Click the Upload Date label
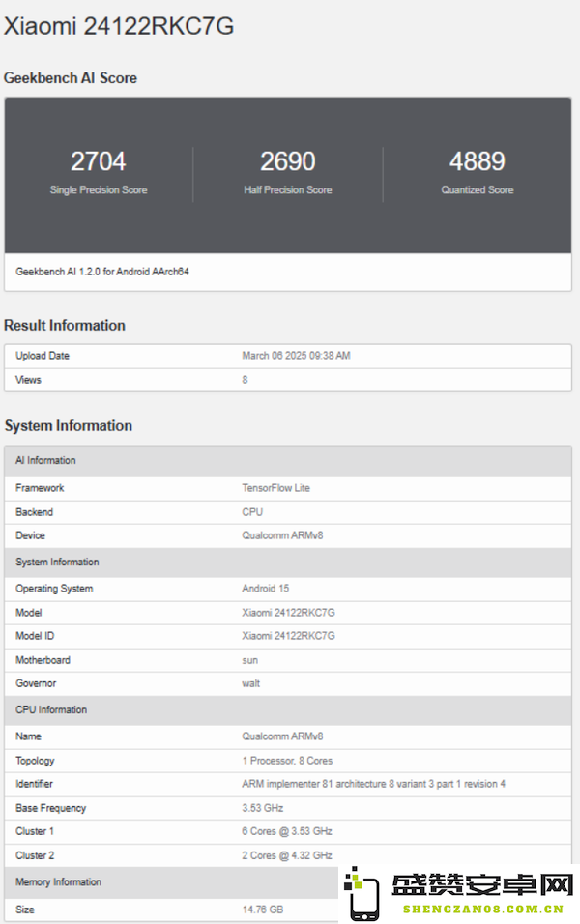This screenshot has height=924, width=580. (43, 356)
